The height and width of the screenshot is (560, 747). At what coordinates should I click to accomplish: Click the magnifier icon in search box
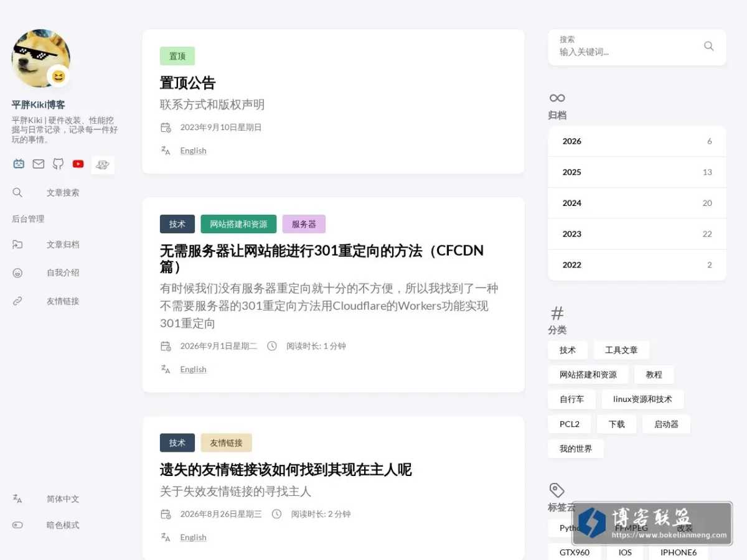coord(708,46)
